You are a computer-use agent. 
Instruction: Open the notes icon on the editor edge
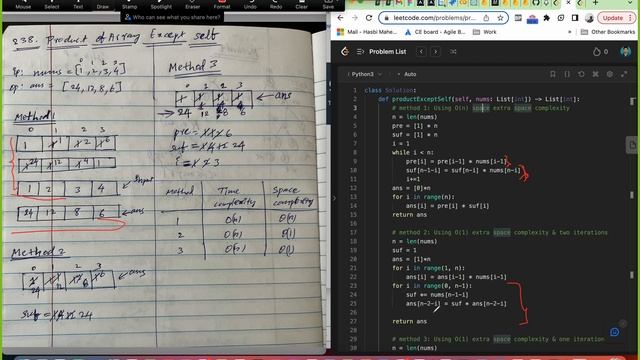pyautogui.click(x=632, y=145)
